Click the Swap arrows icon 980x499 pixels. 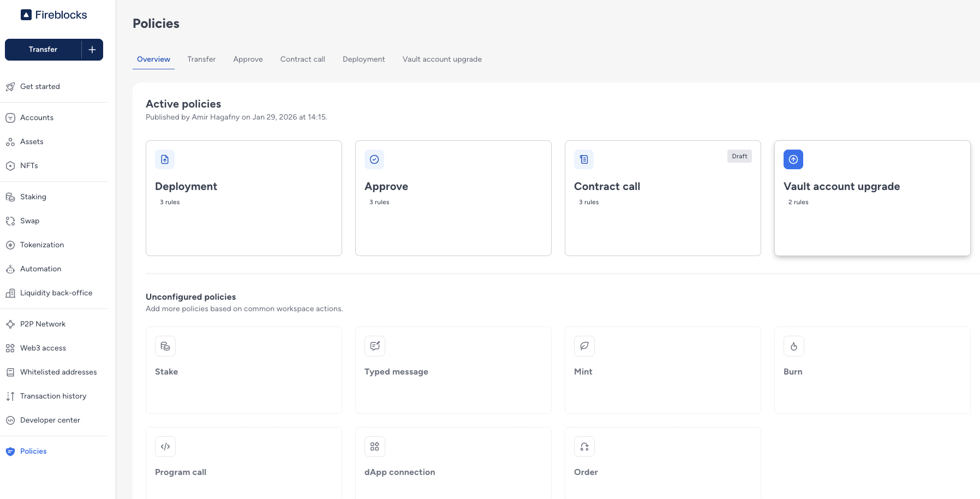tap(10, 221)
